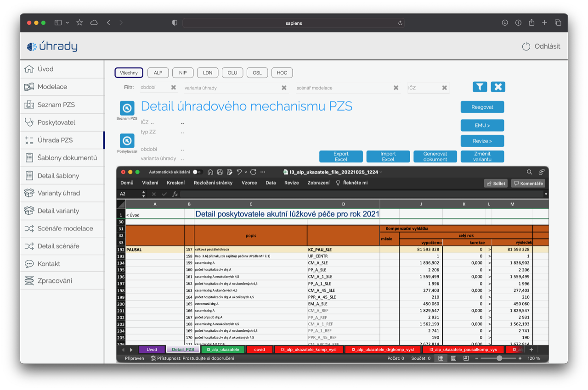Click the Safari sidebar toggle icon
Image resolution: width=588 pixels, height=390 pixels.
[x=58, y=22]
